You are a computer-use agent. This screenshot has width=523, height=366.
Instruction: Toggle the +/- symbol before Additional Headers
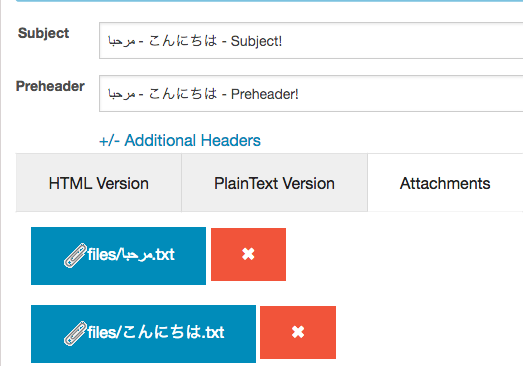(x=109, y=141)
